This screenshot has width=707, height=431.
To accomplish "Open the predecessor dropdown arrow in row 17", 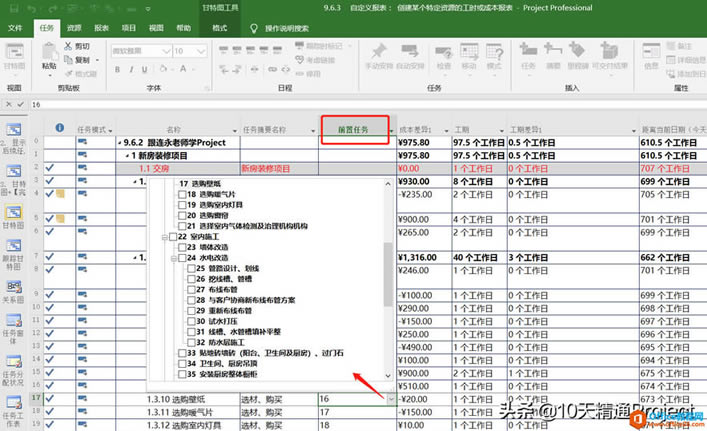I will (391, 399).
